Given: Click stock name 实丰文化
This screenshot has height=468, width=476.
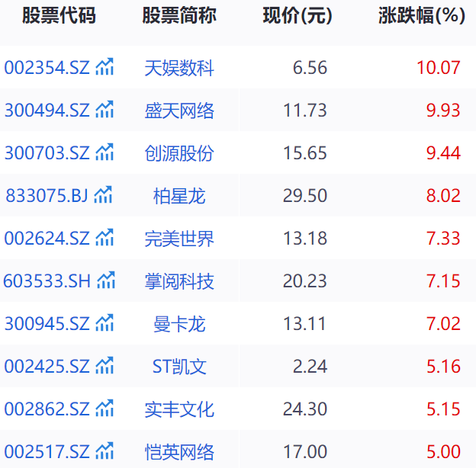Looking at the screenshot, I should coord(179,410).
